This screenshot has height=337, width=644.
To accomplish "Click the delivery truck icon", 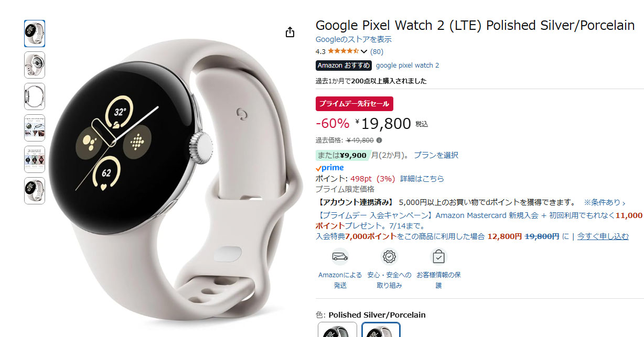I will pyautogui.click(x=340, y=256).
